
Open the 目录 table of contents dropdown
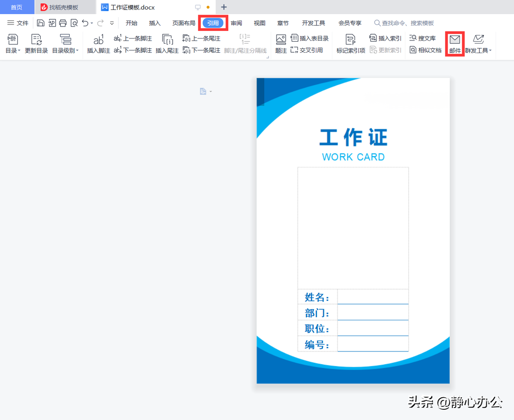13,44
